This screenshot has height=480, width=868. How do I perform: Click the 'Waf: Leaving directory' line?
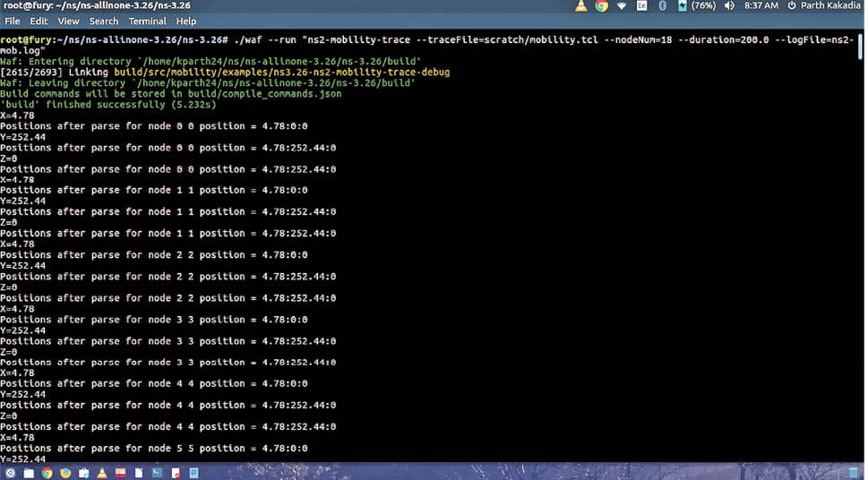[x=208, y=83]
